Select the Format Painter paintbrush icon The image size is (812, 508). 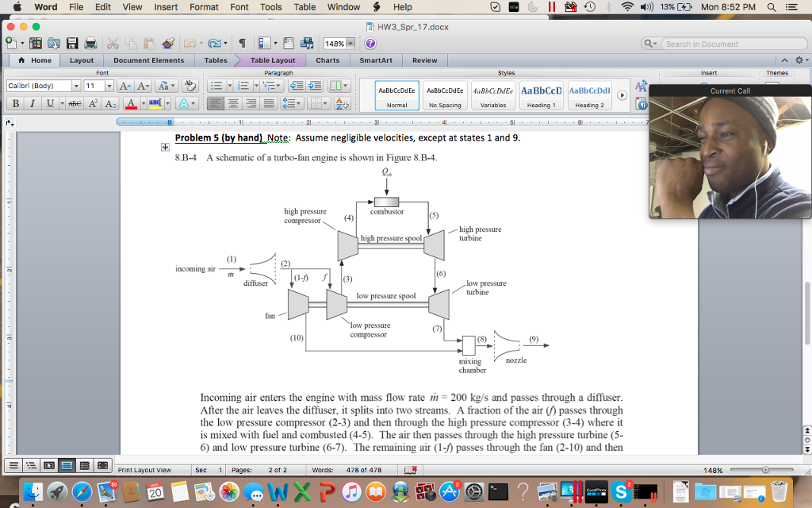167,44
